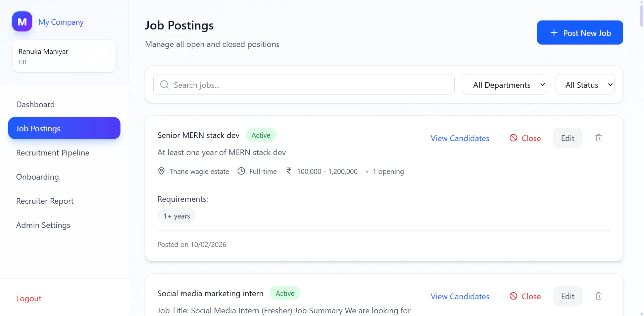
Task: Click the search magnifier icon
Action: click(164, 84)
